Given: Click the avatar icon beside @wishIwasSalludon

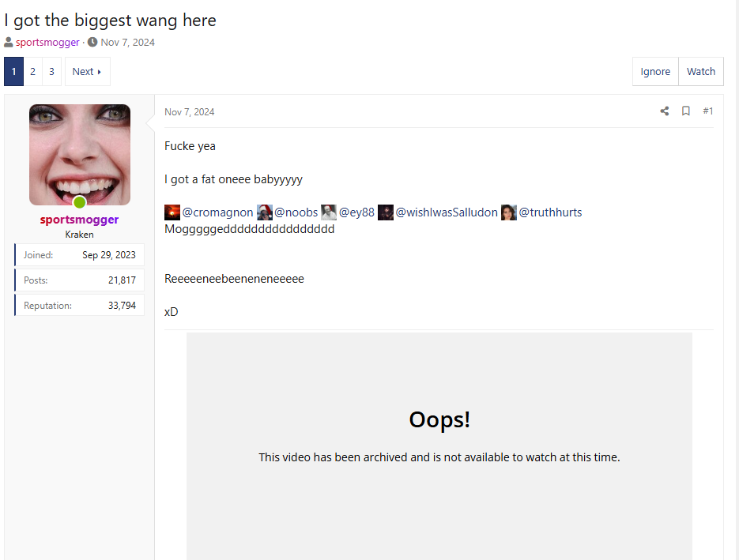Looking at the screenshot, I should pyautogui.click(x=386, y=212).
